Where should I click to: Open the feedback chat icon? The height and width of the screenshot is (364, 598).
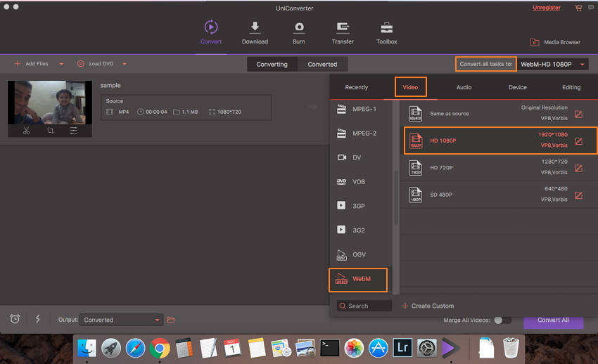point(591,7)
